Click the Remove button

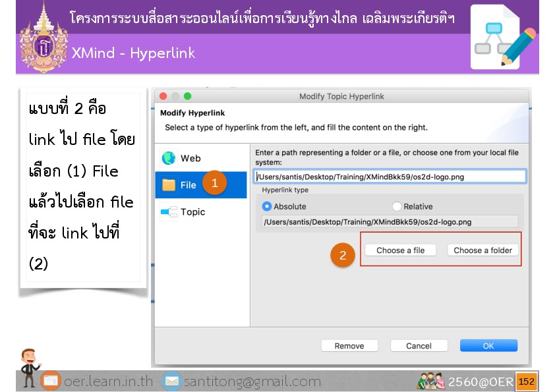(x=349, y=346)
